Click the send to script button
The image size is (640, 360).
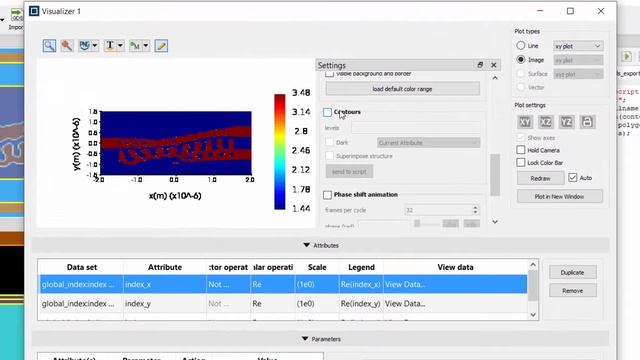pyautogui.click(x=349, y=171)
